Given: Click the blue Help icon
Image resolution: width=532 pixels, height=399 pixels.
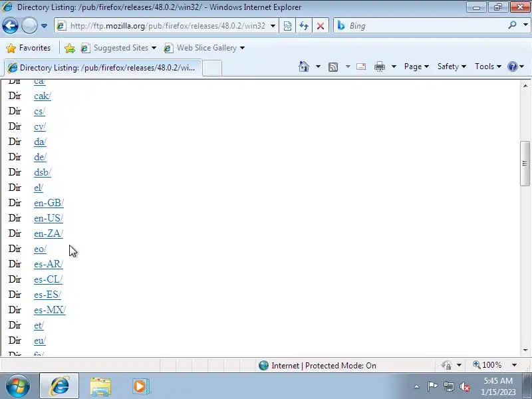Looking at the screenshot, I should click(512, 66).
